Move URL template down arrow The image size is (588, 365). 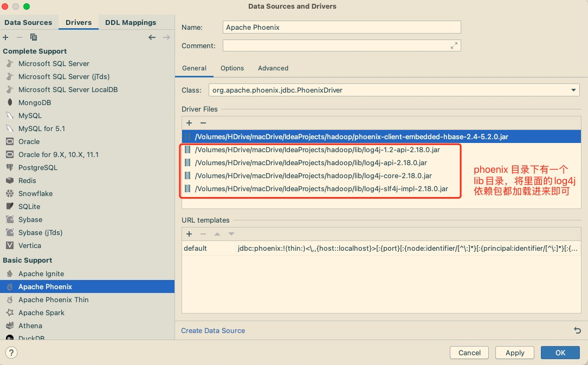click(x=231, y=234)
